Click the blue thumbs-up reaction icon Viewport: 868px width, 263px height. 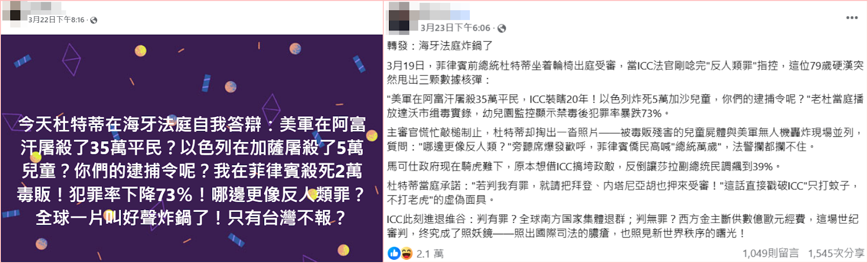coord(394,253)
